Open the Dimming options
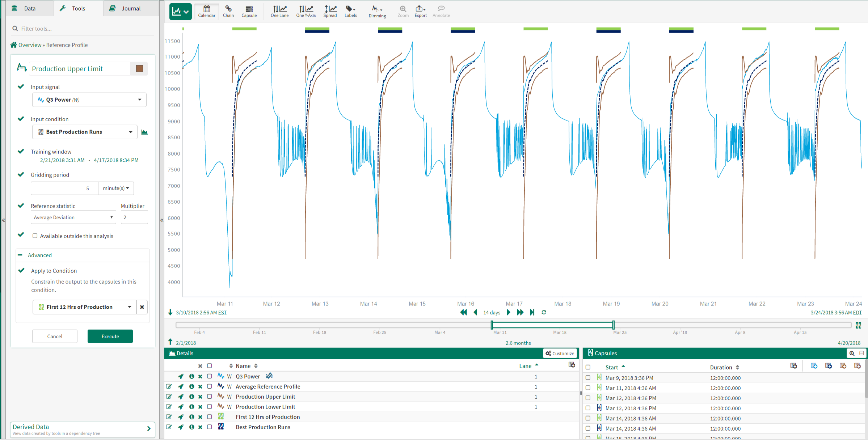868x440 pixels. [377, 11]
